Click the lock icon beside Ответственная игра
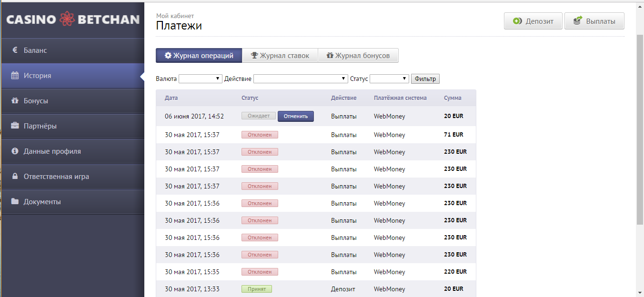This screenshot has height=297, width=644. (x=15, y=177)
